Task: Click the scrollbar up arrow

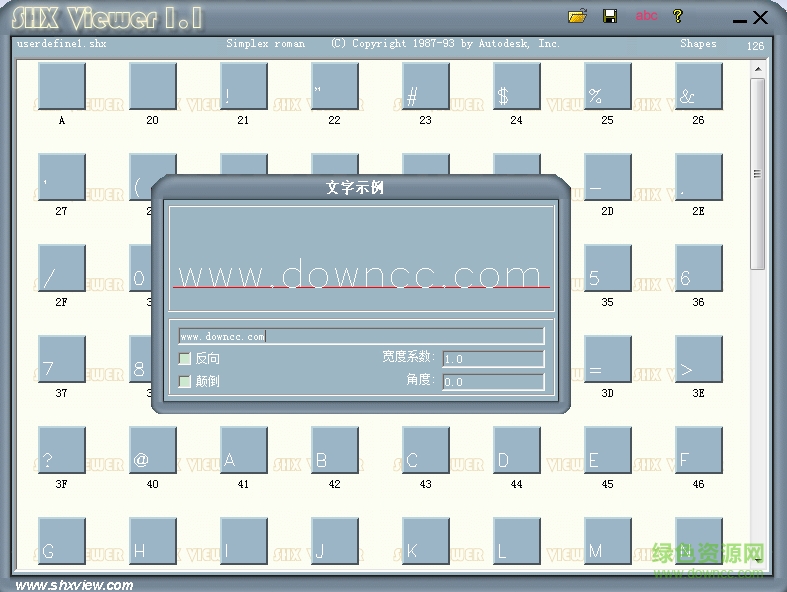Action: click(x=758, y=69)
